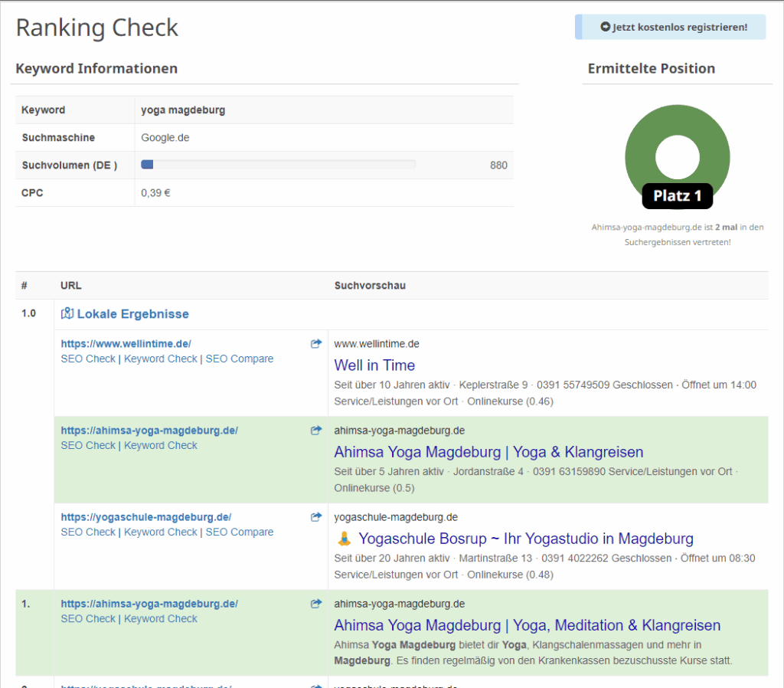Viewport: 784px width, 688px height.
Task: Open SEO Compare for wellintime.de
Action: tap(240, 359)
